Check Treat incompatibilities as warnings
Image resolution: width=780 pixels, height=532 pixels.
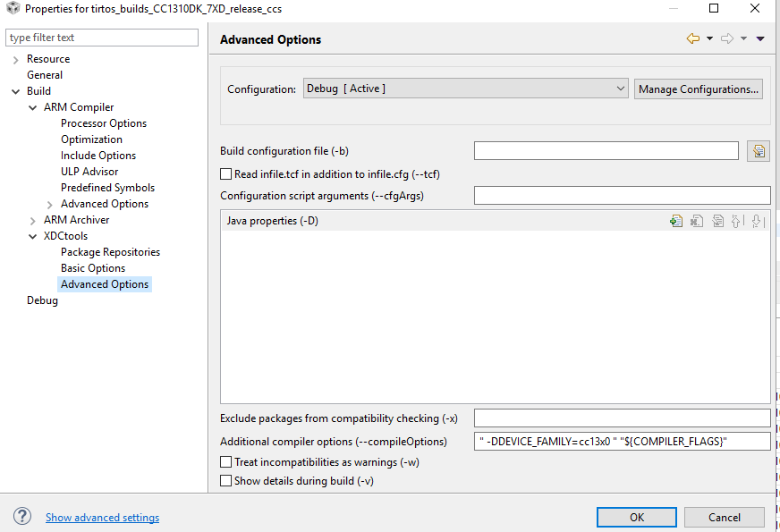pyautogui.click(x=226, y=462)
